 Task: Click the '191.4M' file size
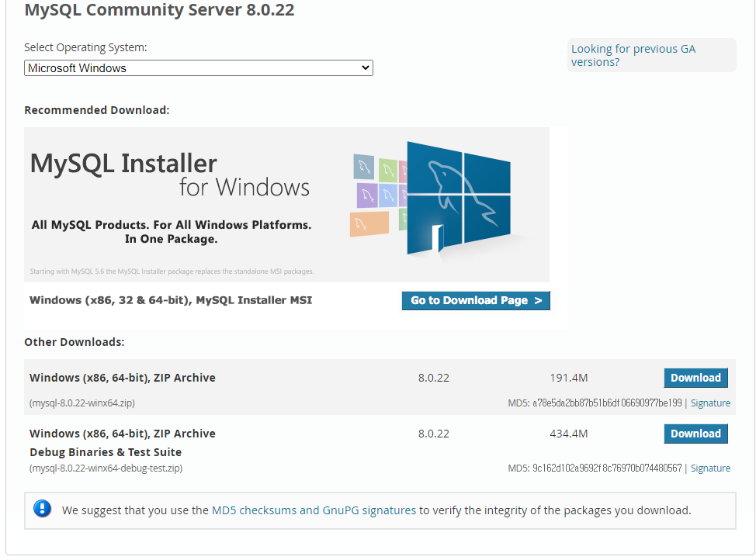point(568,378)
